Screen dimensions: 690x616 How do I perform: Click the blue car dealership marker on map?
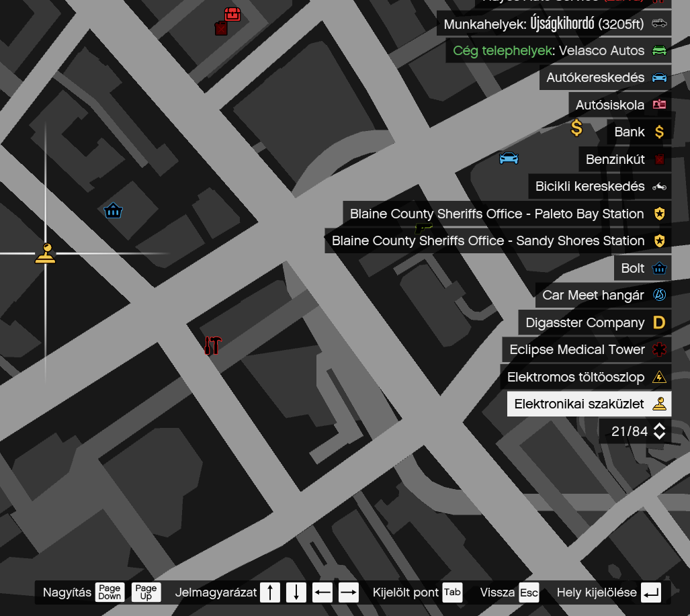[x=509, y=159]
